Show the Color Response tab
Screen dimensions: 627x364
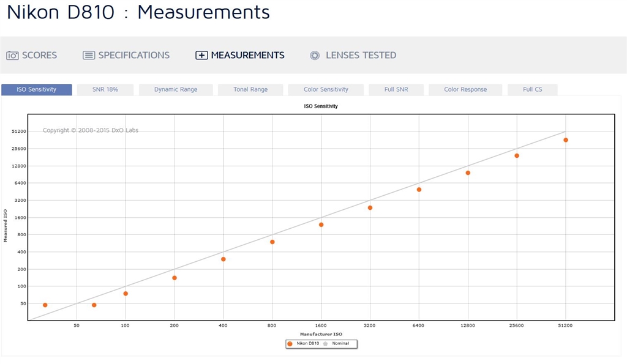tap(465, 89)
